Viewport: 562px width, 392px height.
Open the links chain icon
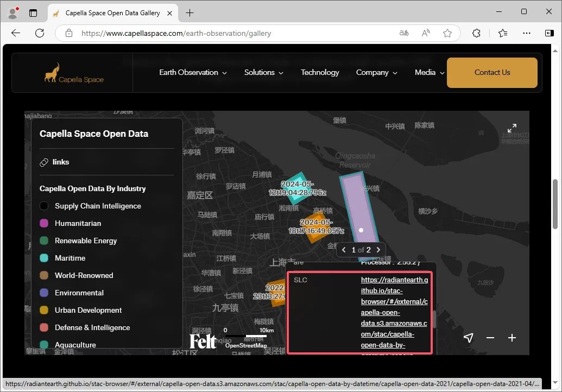pyautogui.click(x=44, y=162)
